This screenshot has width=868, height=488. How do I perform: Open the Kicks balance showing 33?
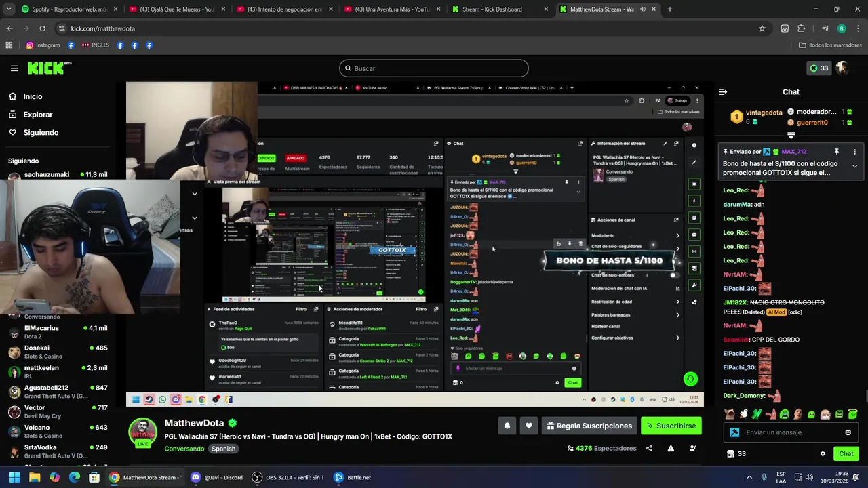pyautogui.click(x=818, y=68)
